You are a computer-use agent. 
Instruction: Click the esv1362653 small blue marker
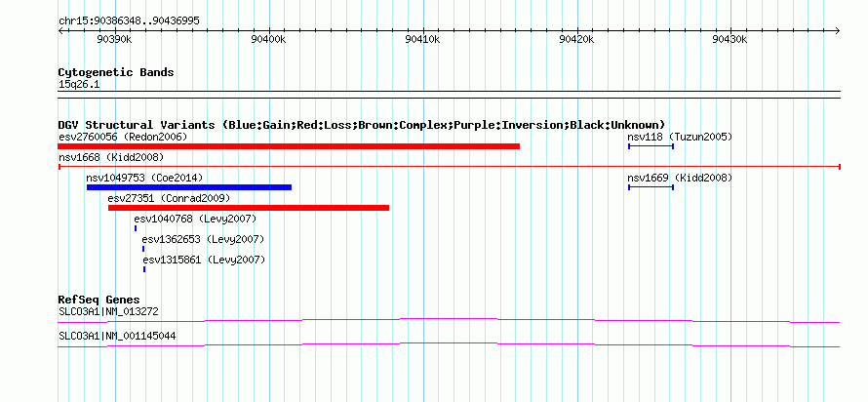coord(142,249)
